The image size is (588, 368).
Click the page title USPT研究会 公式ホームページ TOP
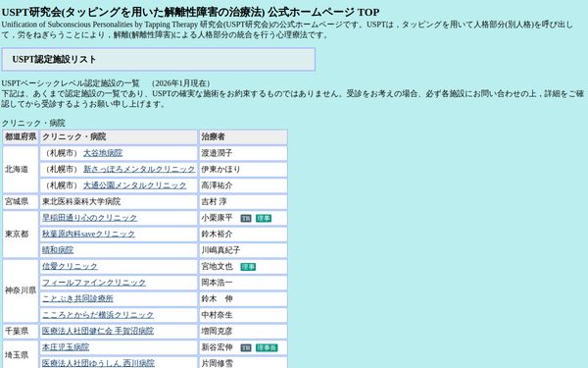pyautogui.click(x=190, y=12)
